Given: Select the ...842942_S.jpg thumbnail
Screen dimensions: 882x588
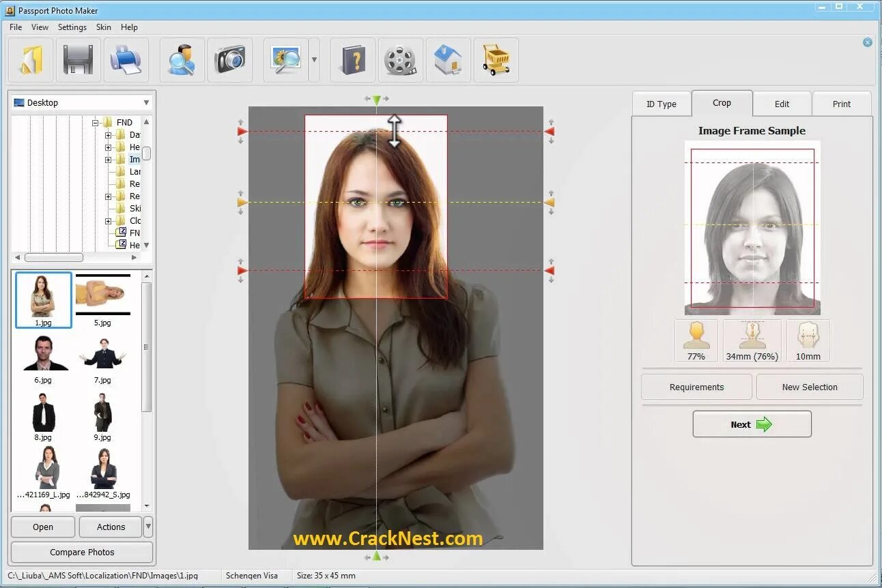Looking at the screenshot, I should (103, 472).
